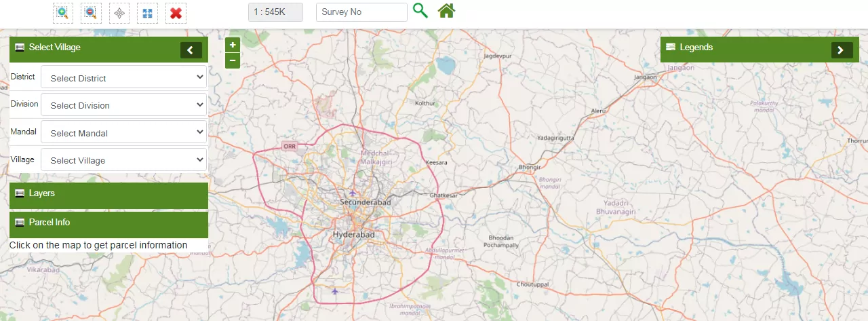Activate the pan map tool
Screen dimensions: 868x321
(119, 13)
